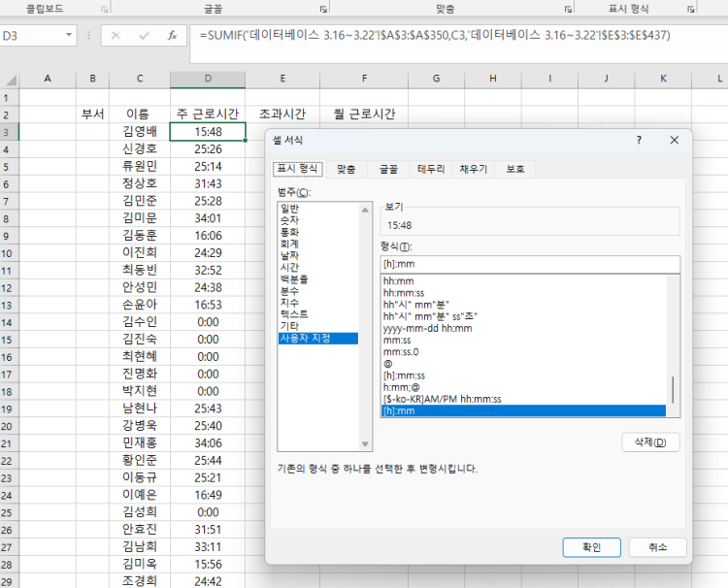728x588 pixels.
Task: Confirm formula entry with the checkmark icon
Action: 144,35
